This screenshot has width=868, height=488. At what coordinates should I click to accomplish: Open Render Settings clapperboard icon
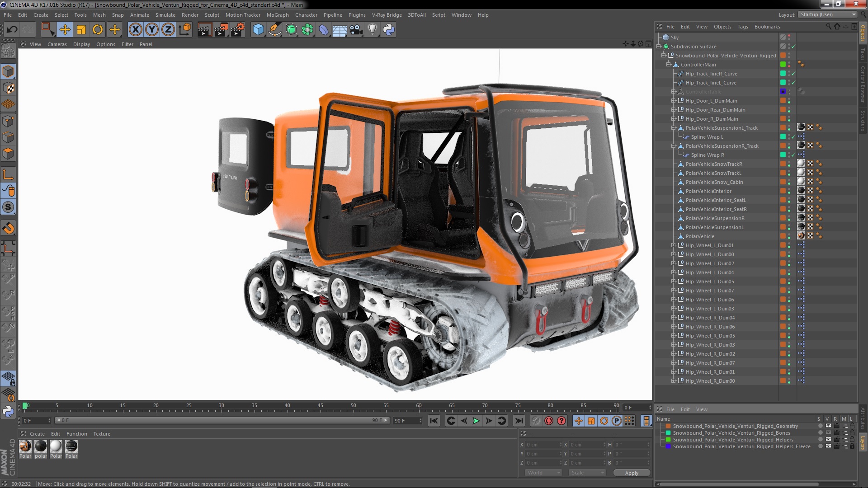(237, 30)
